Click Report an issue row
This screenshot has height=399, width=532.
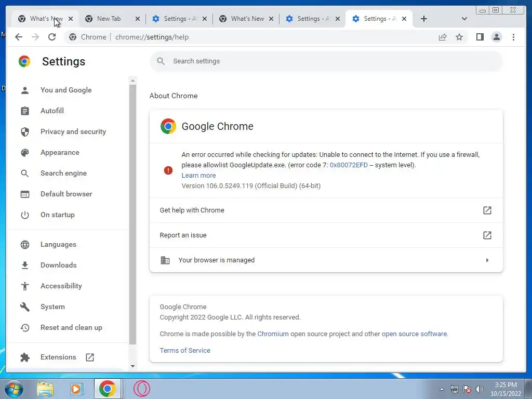click(x=326, y=235)
